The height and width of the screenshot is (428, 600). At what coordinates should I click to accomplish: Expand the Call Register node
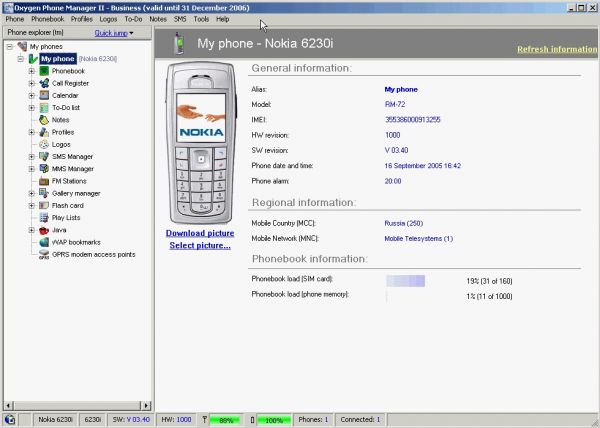(x=32, y=83)
